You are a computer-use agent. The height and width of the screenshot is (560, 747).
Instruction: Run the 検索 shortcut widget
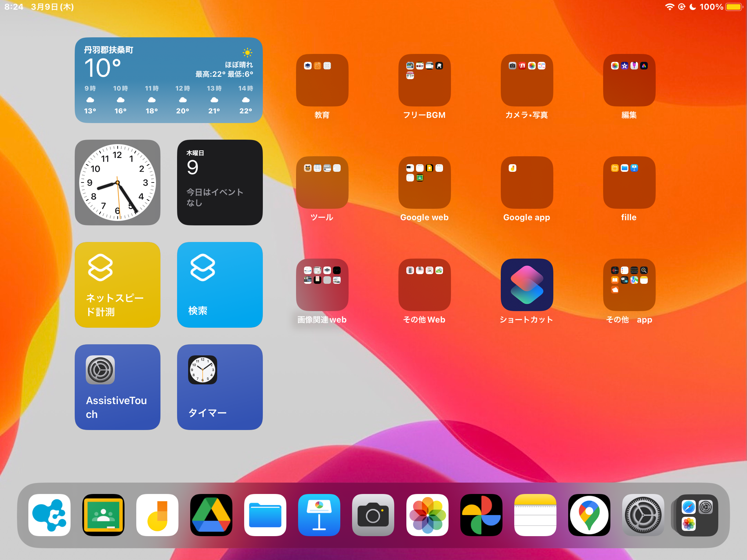[x=220, y=285]
